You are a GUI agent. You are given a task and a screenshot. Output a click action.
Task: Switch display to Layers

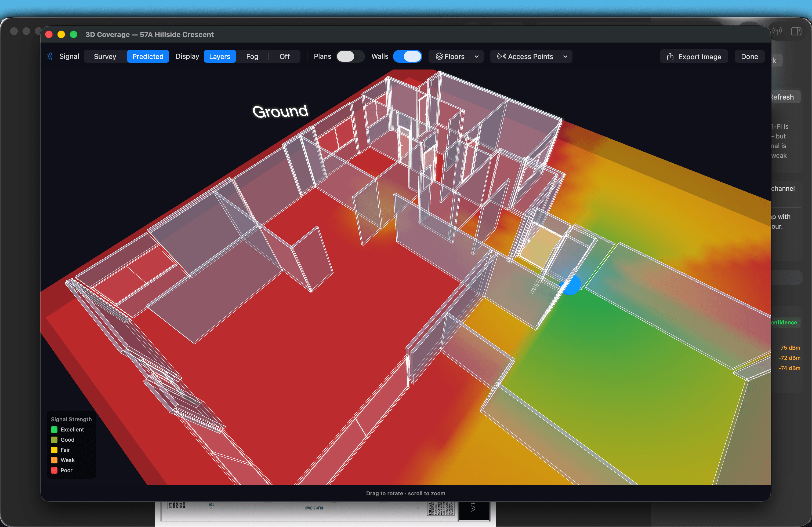[219, 56]
